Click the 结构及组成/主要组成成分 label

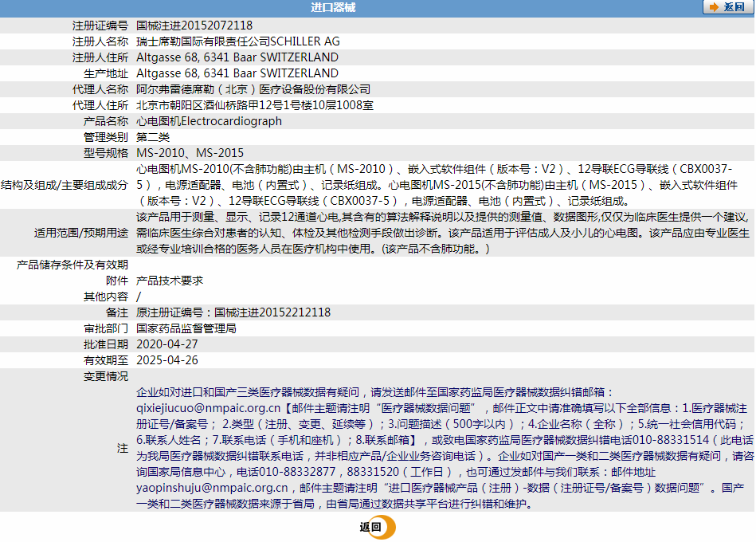(x=65, y=185)
